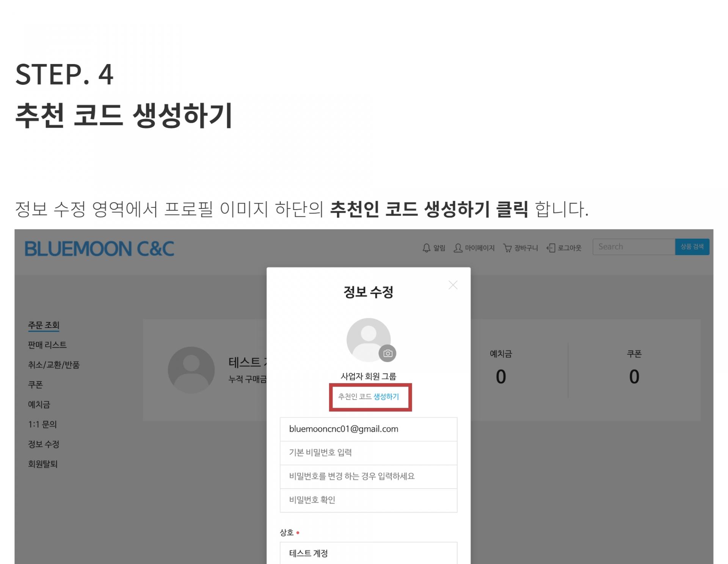Open 취소/교환/반품 in the sidebar

[x=54, y=365]
